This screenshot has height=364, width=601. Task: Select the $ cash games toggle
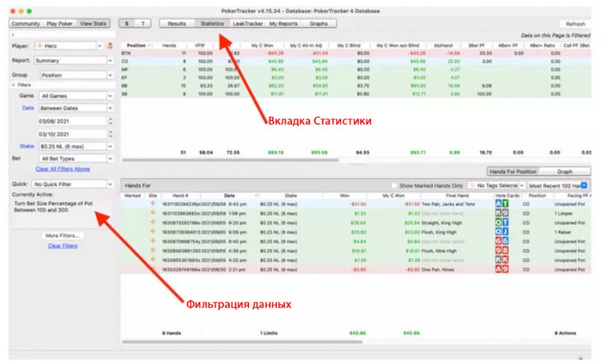tap(127, 23)
